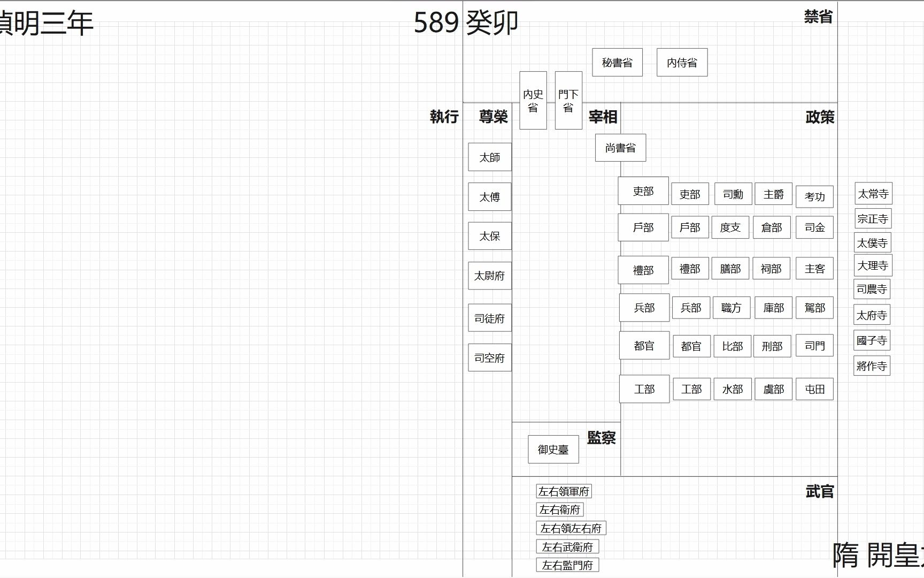Viewport: 924px width, 578px height.
Task: Click the 左右武衛府 entry
Action: pos(567,547)
